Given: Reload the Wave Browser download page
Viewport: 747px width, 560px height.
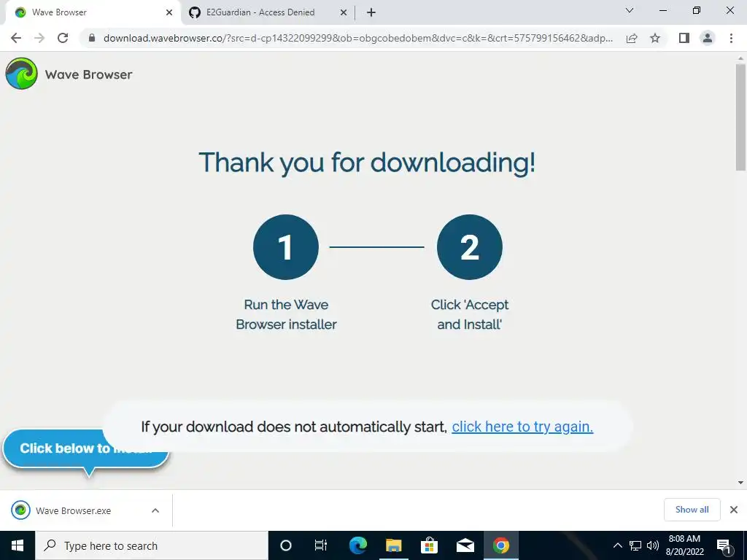Looking at the screenshot, I should coord(63,38).
